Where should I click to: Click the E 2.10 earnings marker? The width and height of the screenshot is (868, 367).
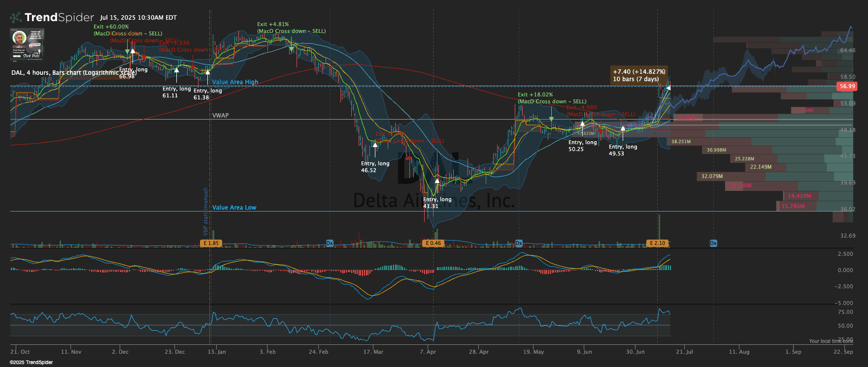(x=657, y=243)
